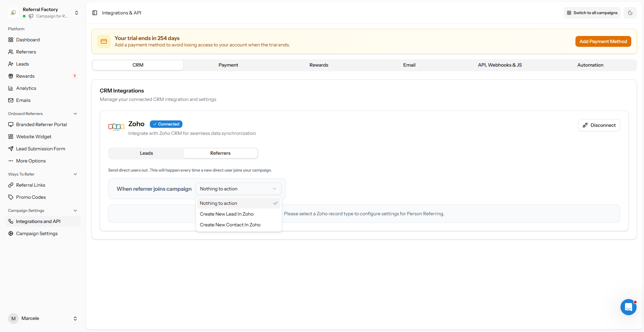Click the Integrations and API plug icon
The width and height of the screenshot is (644, 332).
coord(11,221)
